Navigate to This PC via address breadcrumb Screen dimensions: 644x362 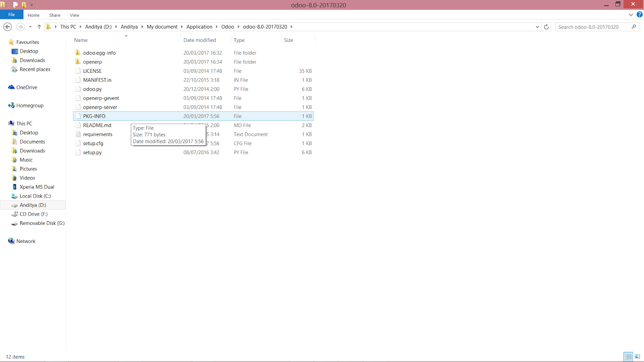(68, 27)
